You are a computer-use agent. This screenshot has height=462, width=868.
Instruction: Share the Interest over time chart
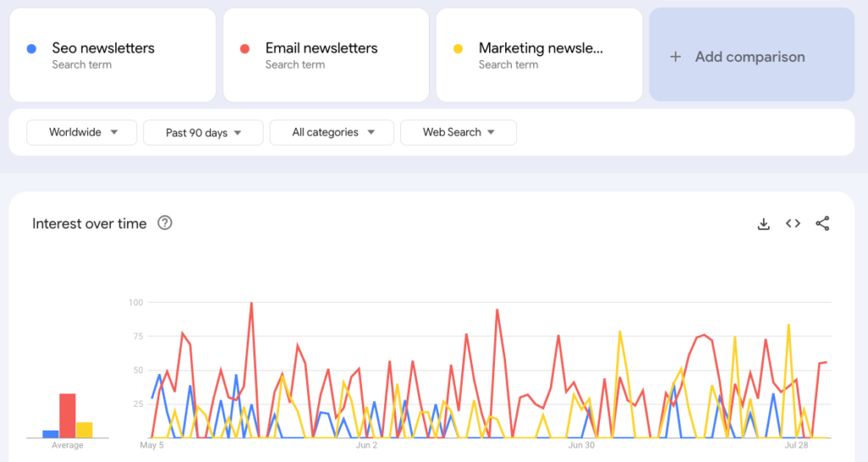point(822,224)
